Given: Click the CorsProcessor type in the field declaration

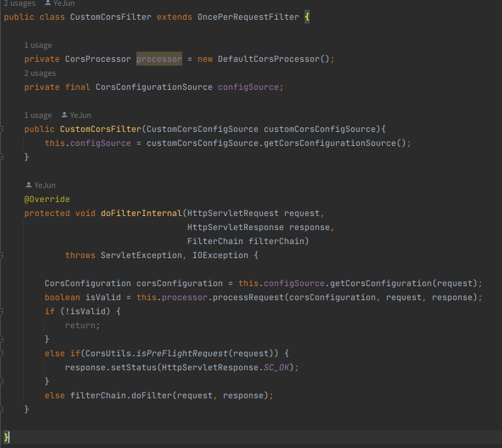Looking at the screenshot, I should 98,59.
